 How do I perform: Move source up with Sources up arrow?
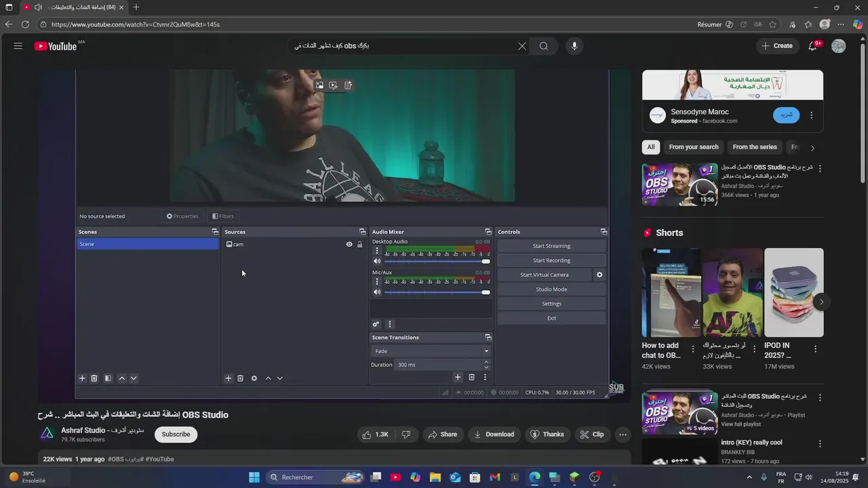pos(268,378)
